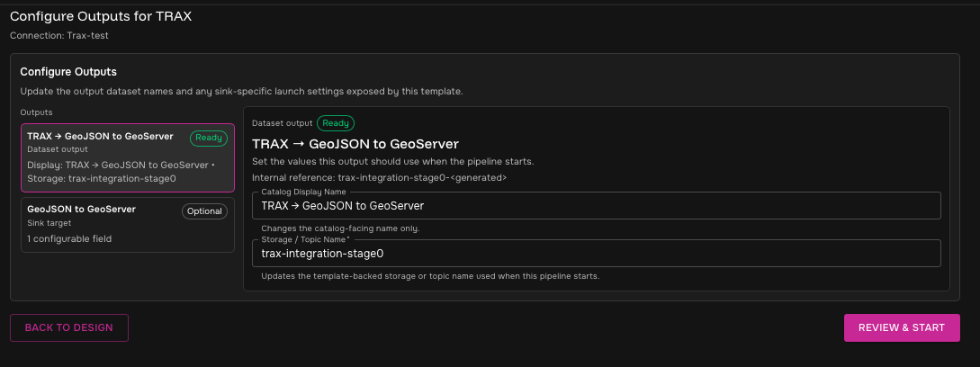The width and height of the screenshot is (980, 367).
Task: Click Ready badge beside Dataset output label
Action: coord(336,123)
